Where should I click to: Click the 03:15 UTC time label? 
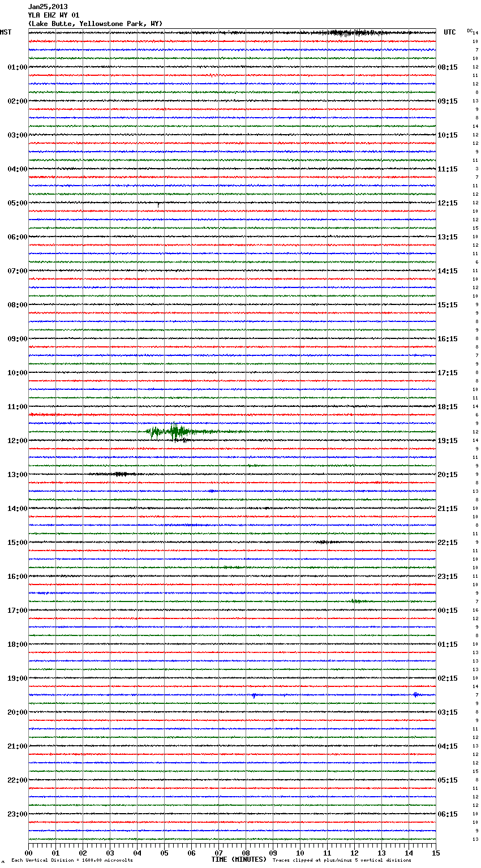click(448, 712)
